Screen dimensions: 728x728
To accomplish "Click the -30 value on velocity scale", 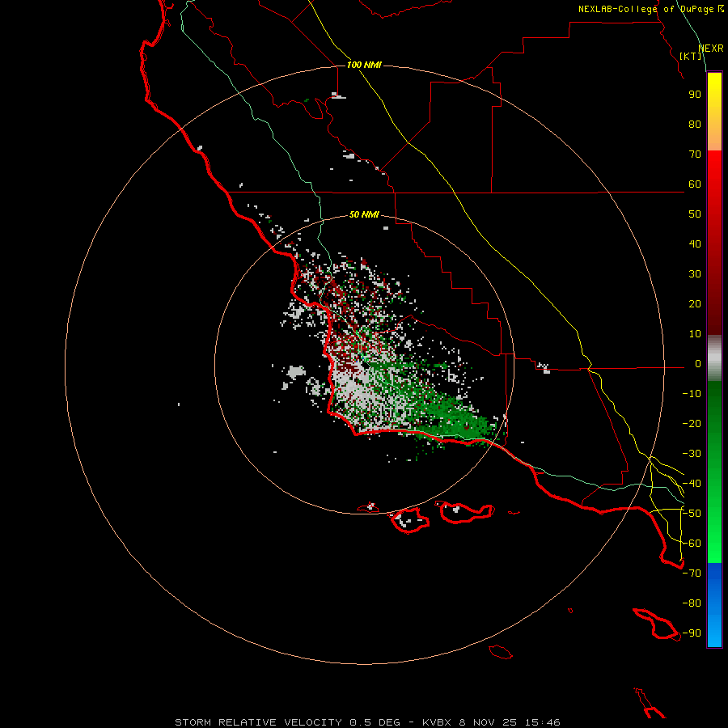I will tap(692, 454).
